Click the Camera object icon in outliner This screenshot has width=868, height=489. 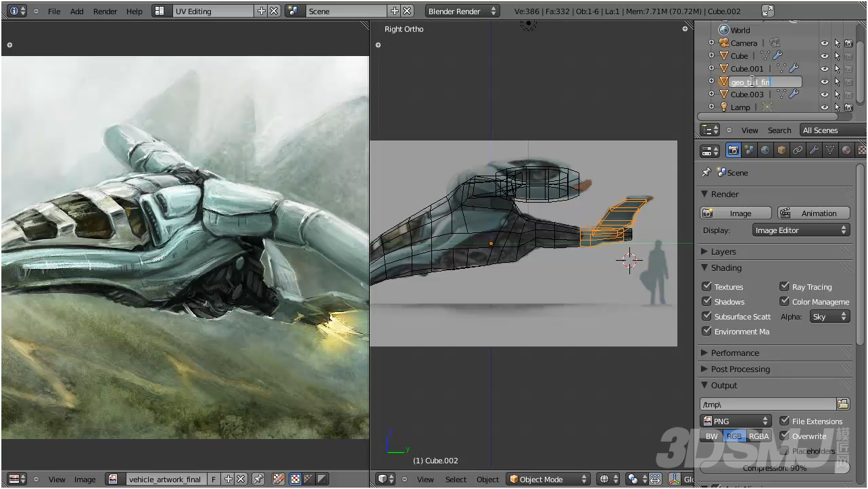click(x=724, y=43)
